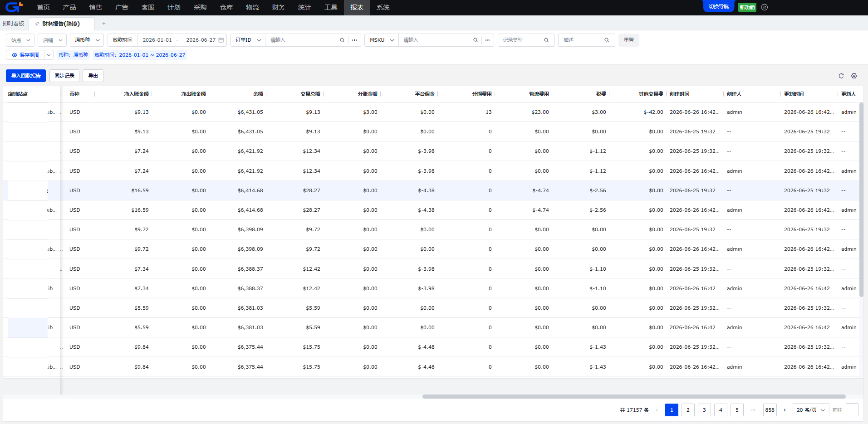Open the 原币种 currency dropdown

87,40
